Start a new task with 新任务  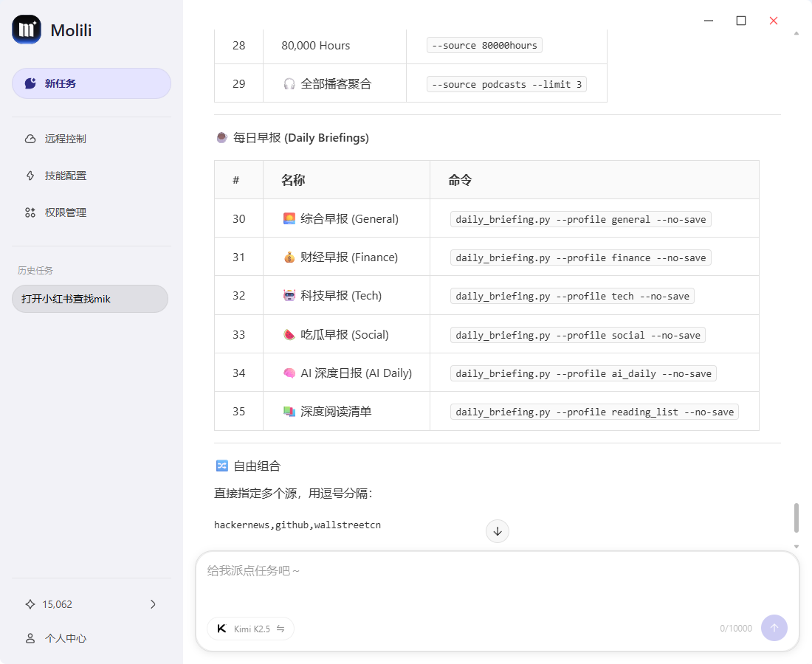pos(91,83)
